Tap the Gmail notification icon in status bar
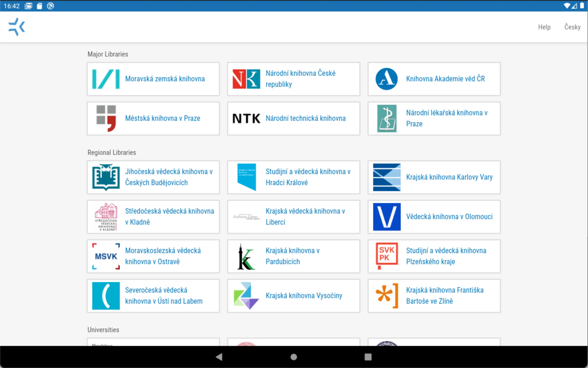Screen dimensions: 588x368 click(x=28, y=6)
